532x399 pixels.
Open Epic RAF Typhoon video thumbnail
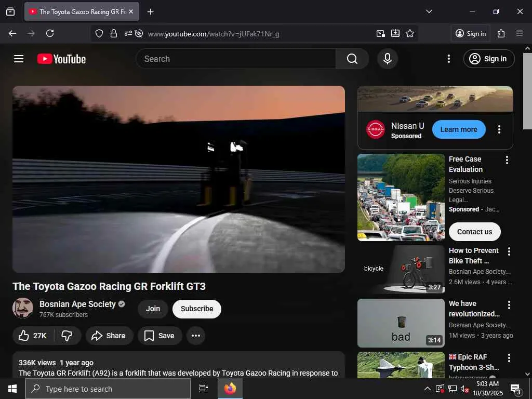[401, 365]
